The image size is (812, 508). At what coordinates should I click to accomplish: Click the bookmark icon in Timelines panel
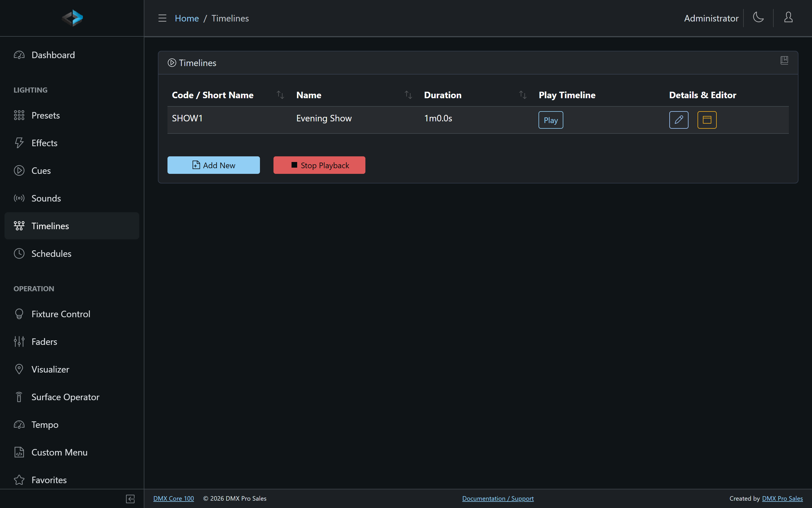click(784, 60)
